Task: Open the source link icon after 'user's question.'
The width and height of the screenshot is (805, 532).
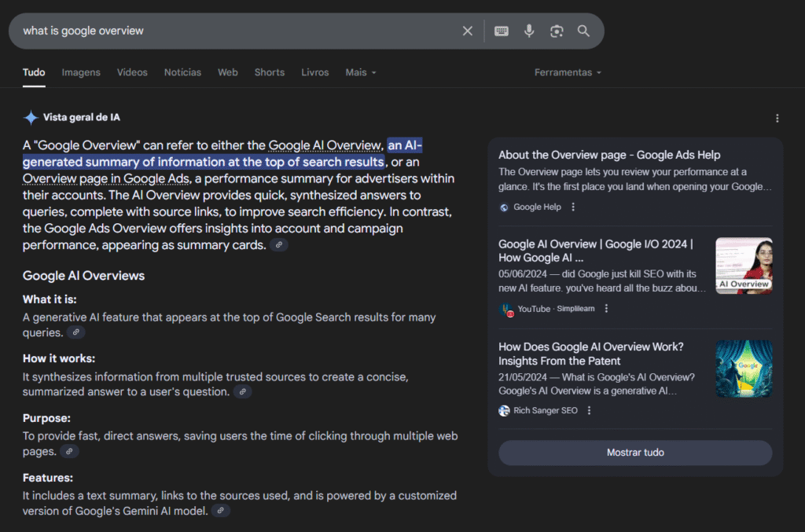Action: pos(243,392)
